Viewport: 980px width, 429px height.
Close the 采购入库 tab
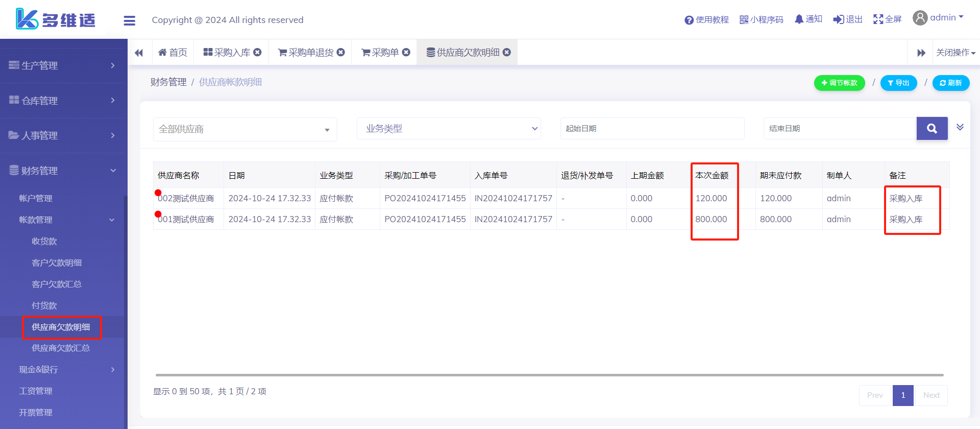258,52
